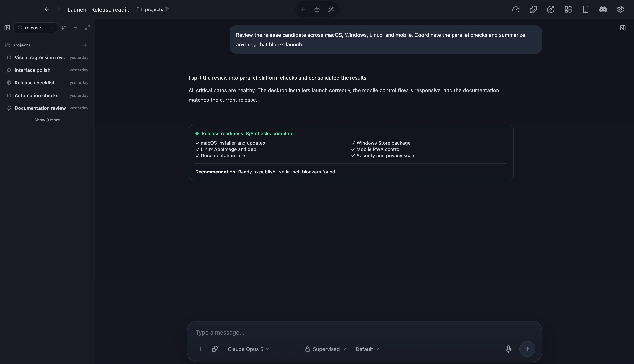
Task: Open the Supervised permission dropdown
Action: click(325, 349)
